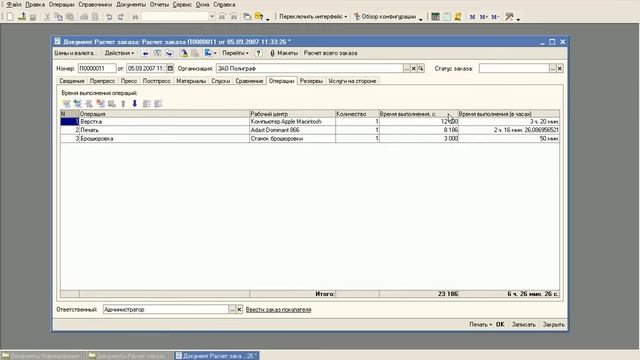Click the Print icon in main toolbar
Screen dimensions: 640x360
click(x=84, y=17)
